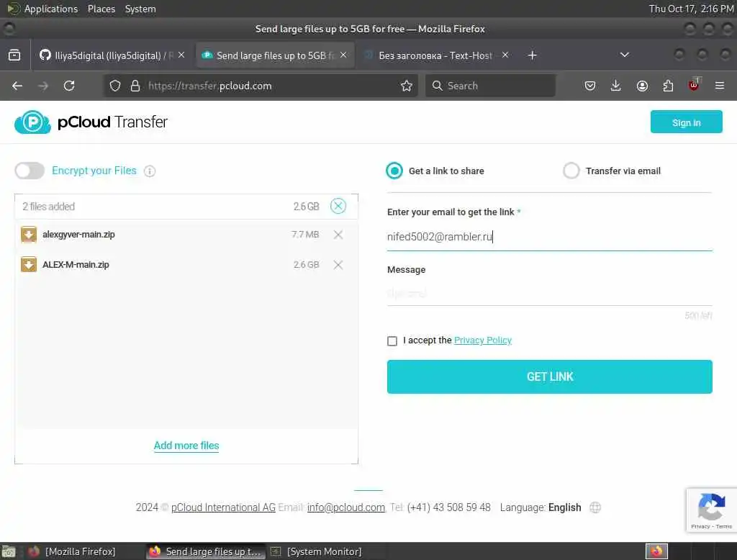
Task: Click the Sign in button
Action: point(686,122)
